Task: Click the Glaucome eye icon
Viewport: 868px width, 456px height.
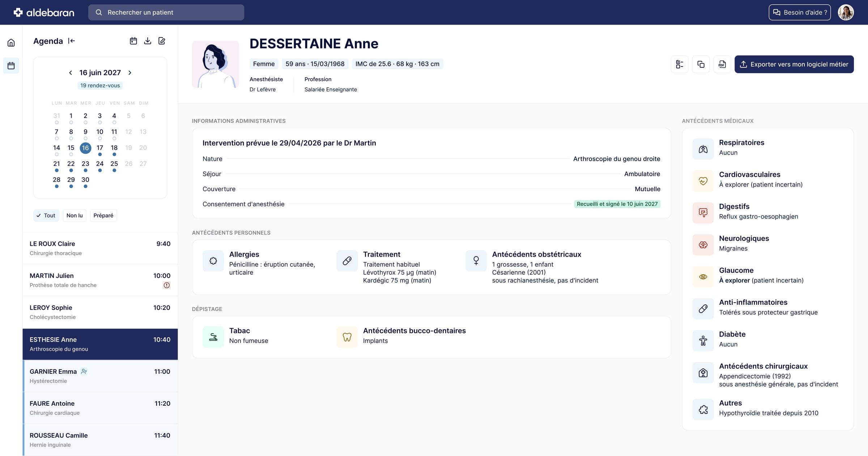Action: [703, 277]
